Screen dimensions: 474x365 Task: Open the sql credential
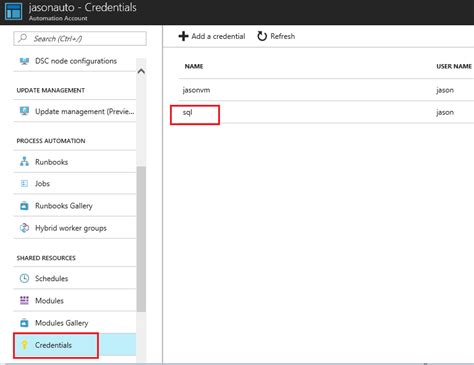pyautogui.click(x=187, y=112)
